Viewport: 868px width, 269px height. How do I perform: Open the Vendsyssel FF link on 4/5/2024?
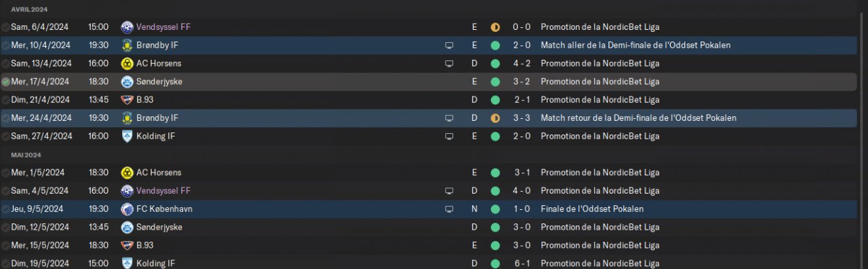click(163, 191)
